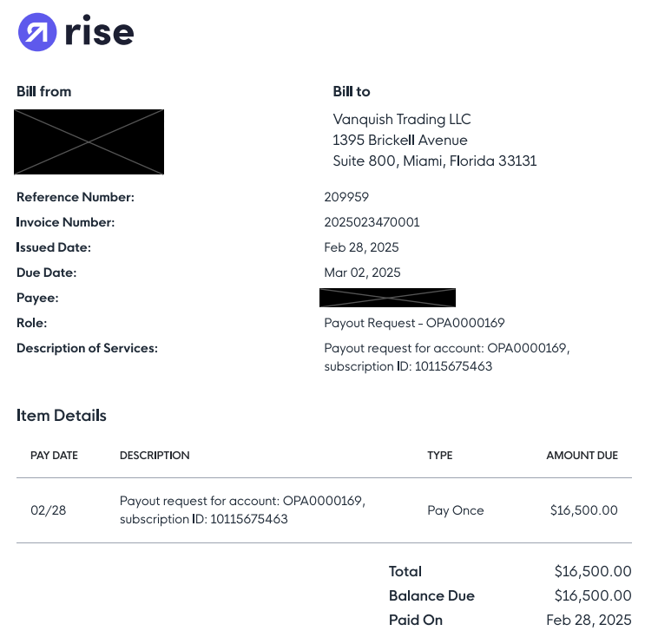Image resolution: width=645 pixels, height=644 pixels.
Task: Select invoice number 2025023470001
Action: click(372, 222)
